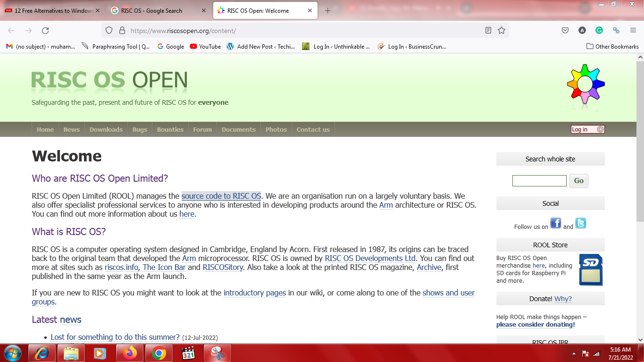Open Other Bookmarks folder

612,46
